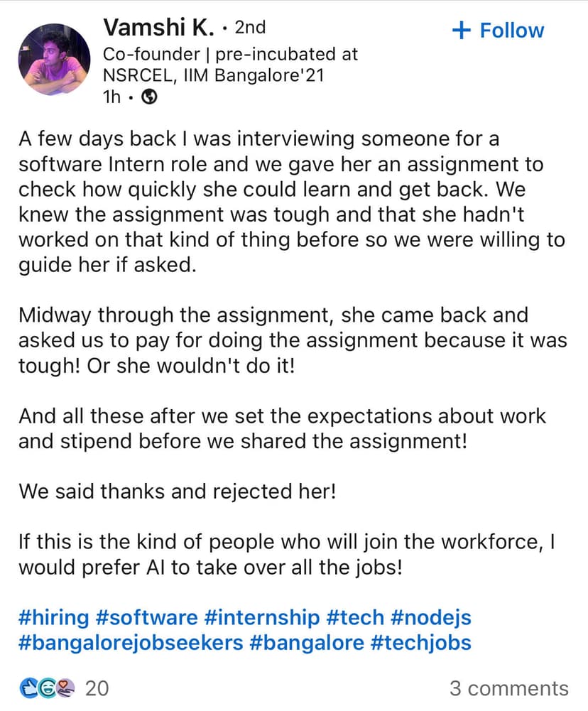Open the #hiring hashtag
Viewport: 588px width, 711px height.
tap(54, 617)
